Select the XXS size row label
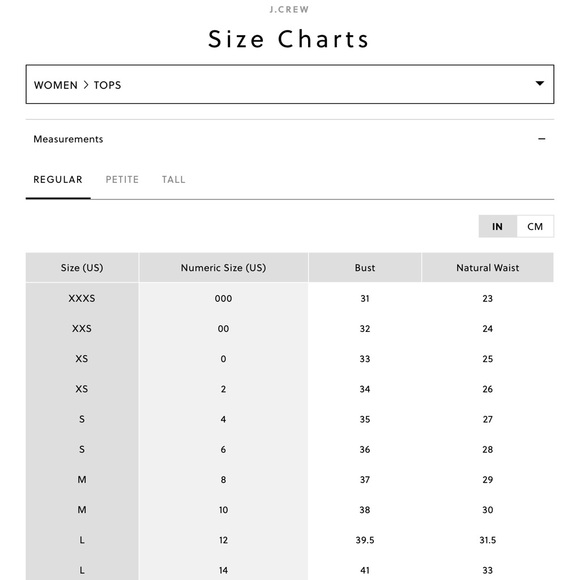The height and width of the screenshot is (580, 580). [x=82, y=329]
